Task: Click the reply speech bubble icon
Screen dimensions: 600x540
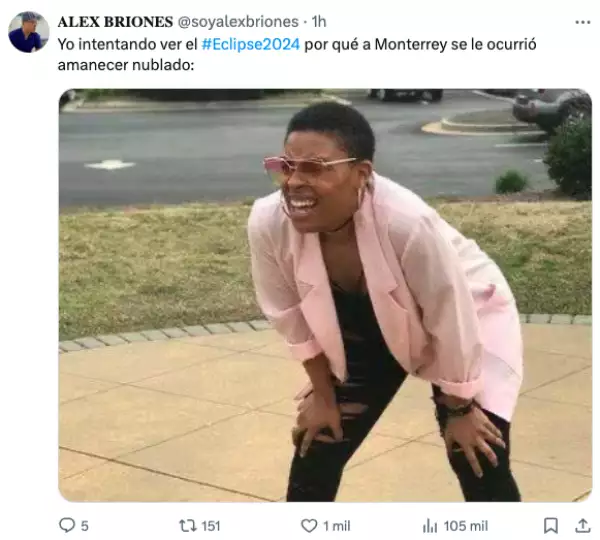Action: 67,525
